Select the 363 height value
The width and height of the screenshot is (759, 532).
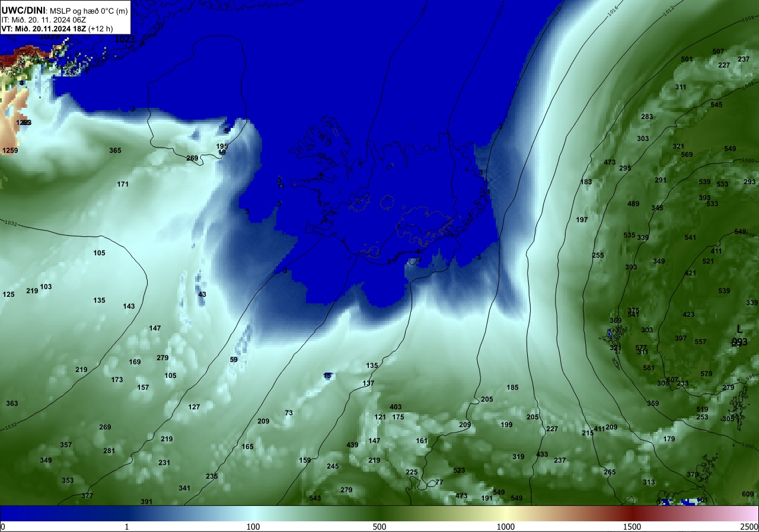click(x=12, y=403)
